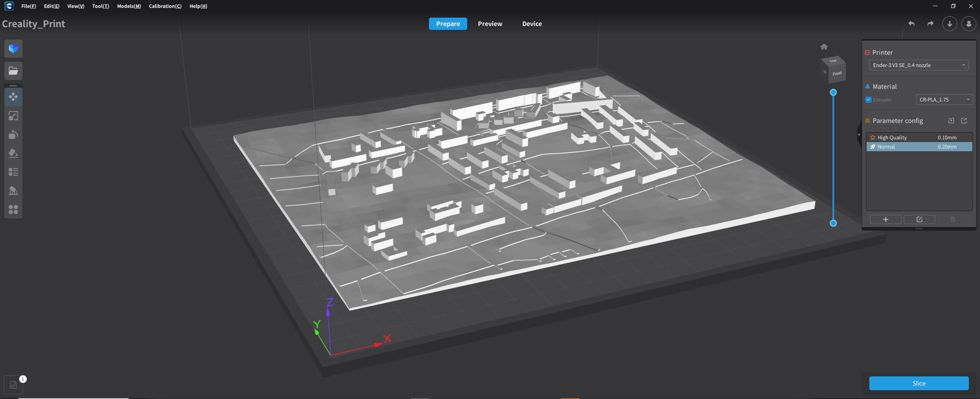The width and height of the screenshot is (980, 399).
Task: Add a new parameter profile with plus button
Action: click(885, 219)
